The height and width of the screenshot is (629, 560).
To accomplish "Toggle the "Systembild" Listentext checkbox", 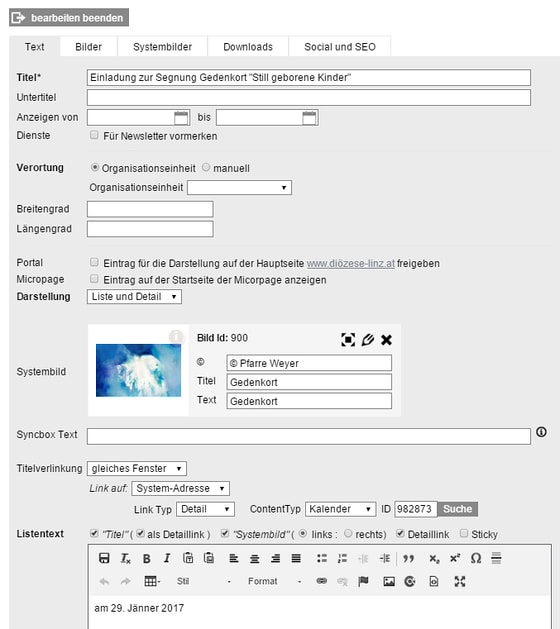I will pos(225,533).
